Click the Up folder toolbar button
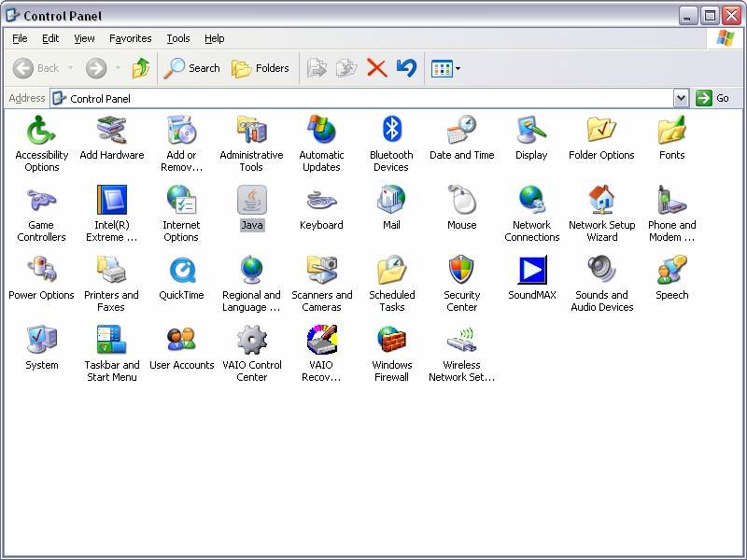The width and height of the screenshot is (747, 560). (141, 68)
